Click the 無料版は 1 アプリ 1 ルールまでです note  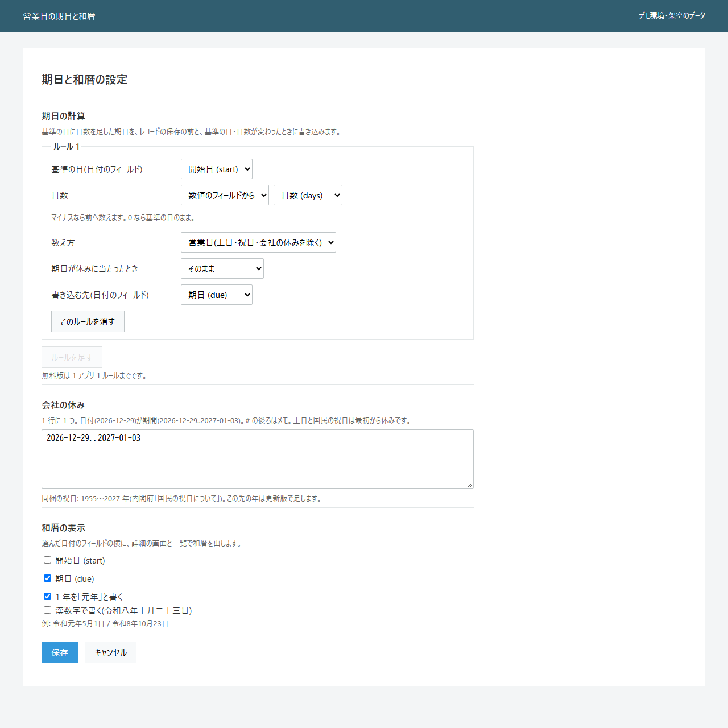95,375
